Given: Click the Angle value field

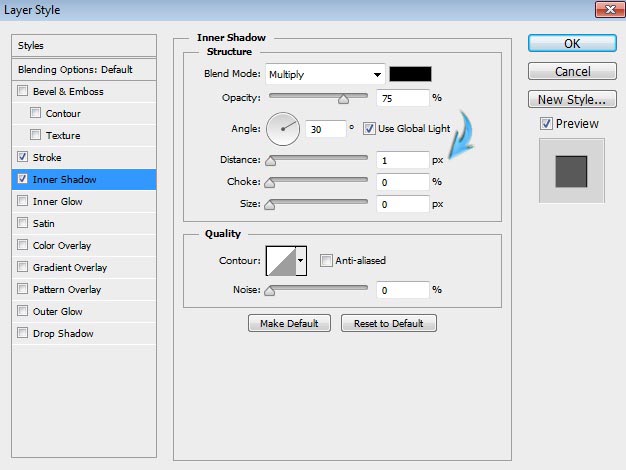Looking at the screenshot, I should point(325,129).
